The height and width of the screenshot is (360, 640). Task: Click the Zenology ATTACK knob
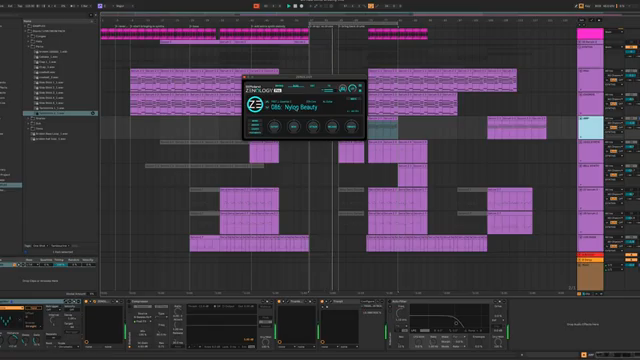pyautogui.click(x=313, y=127)
